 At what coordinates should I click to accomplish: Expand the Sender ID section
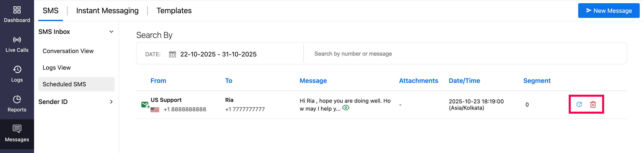[111, 102]
